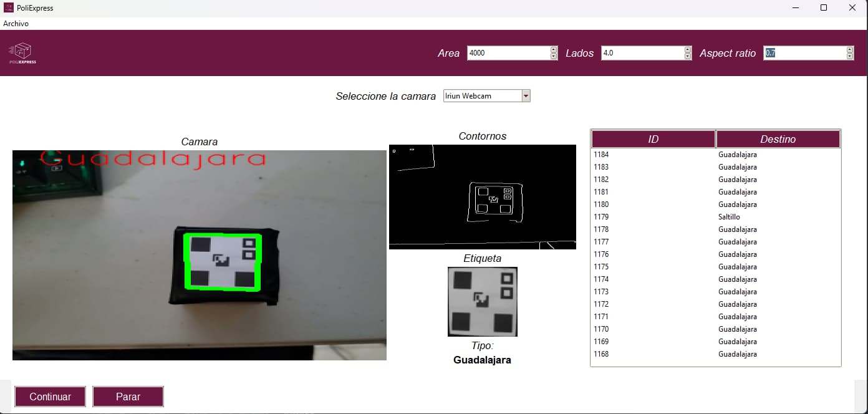
Task: Click the PoliExpress logo icon
Action: point(21,52)
